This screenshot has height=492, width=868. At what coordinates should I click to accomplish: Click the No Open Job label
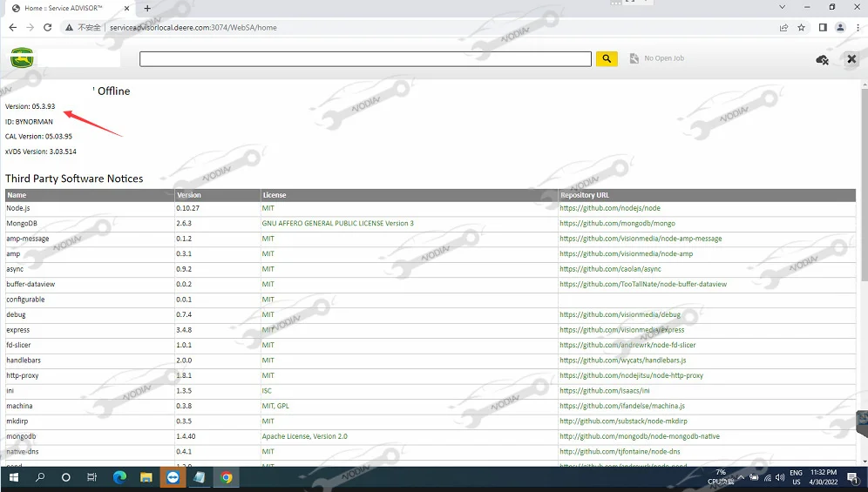tap(664, 58)
